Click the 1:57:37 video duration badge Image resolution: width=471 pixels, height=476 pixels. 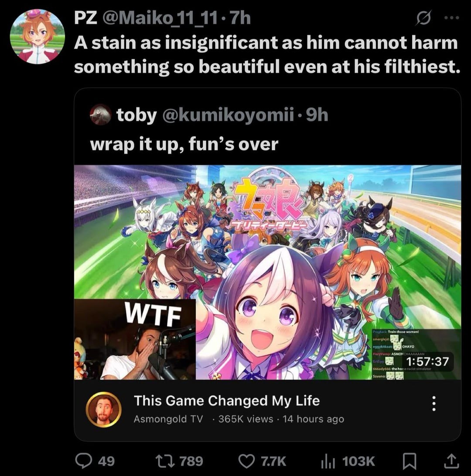(x=427, y=361)
